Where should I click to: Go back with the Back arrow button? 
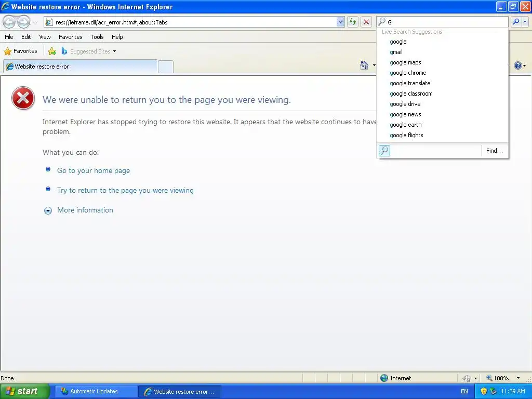pos(9,22)
